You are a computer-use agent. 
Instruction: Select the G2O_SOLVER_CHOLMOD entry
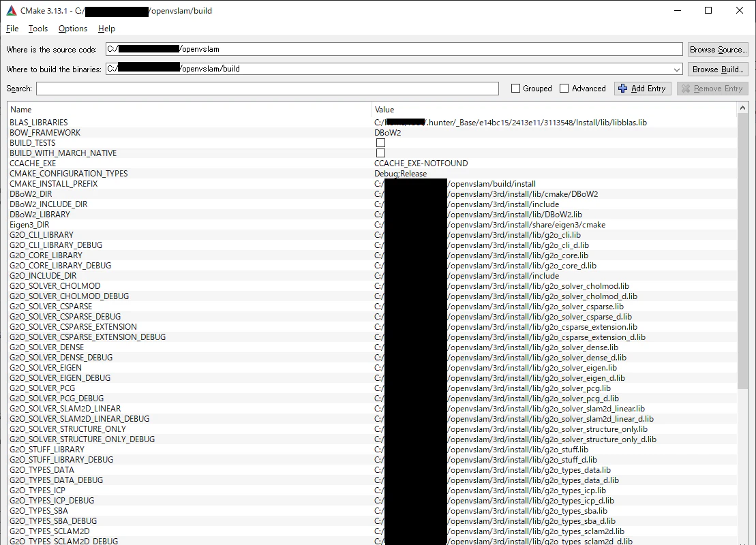pyautogui.click(x=55, y=286)
